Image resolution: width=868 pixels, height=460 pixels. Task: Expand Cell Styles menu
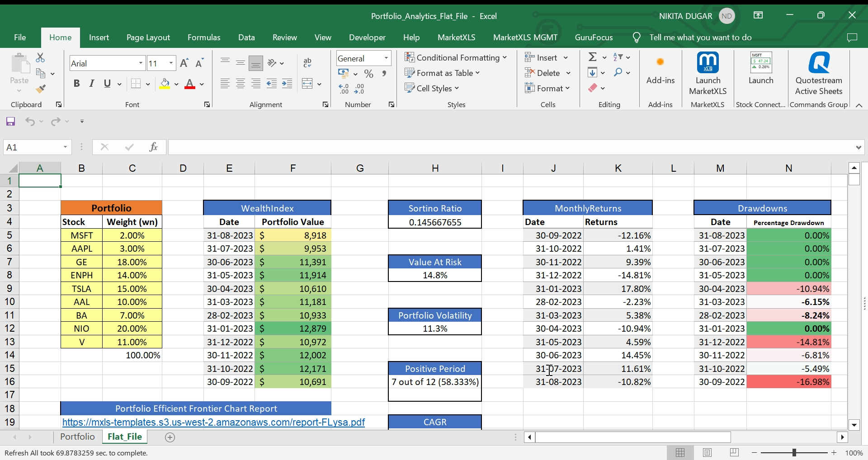[x=432, y=88]
